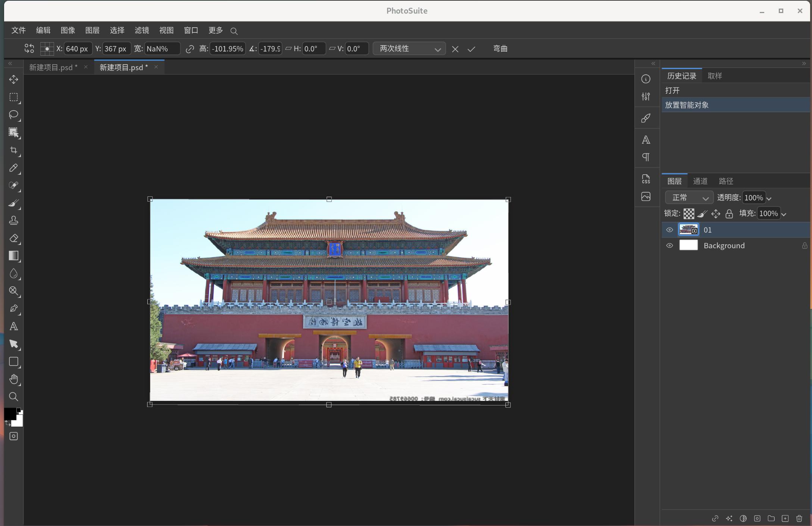Open the CSS panel icon
812x526 pixels.
(646, 179)
